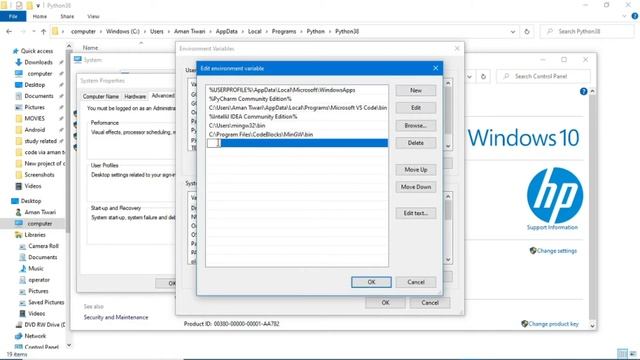This screenshot has width=640, height=360.
Task: Open Libraries in navigation pane
Action: 35,235
